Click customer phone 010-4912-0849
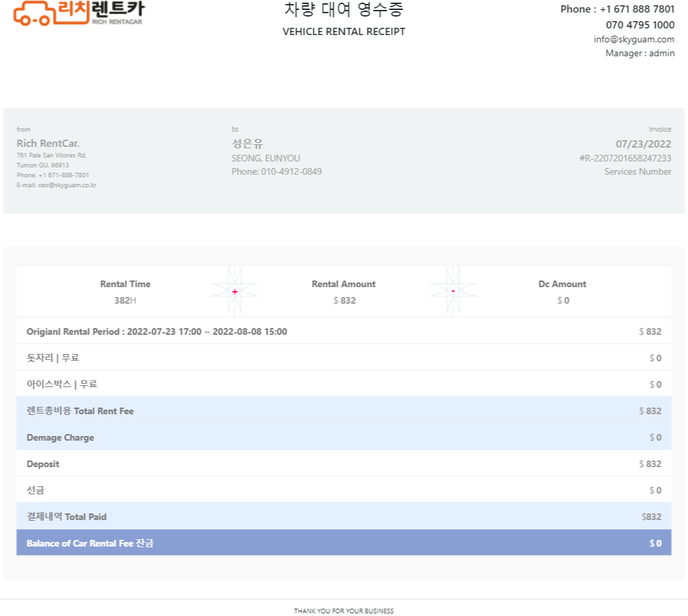Viewport: 688px width, 616px height. 291,171
